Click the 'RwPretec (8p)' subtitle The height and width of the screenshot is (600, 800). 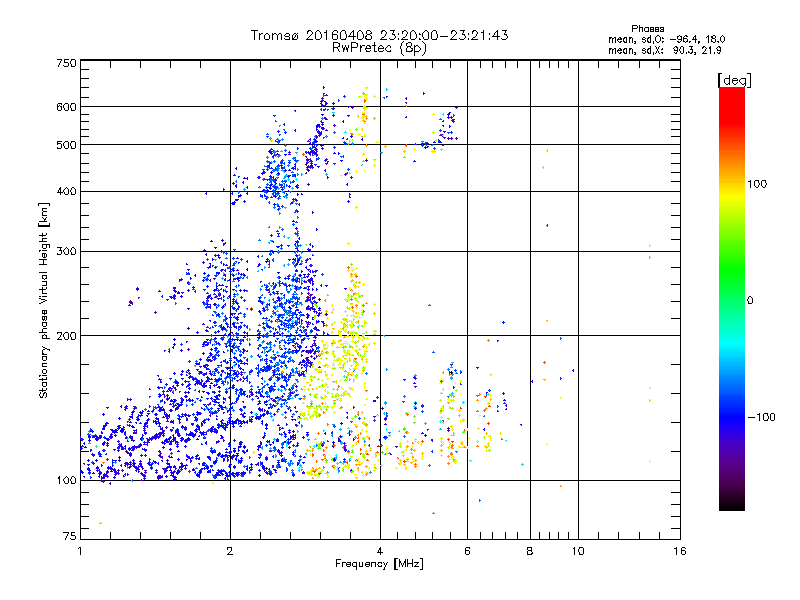click(x=379, y=48)
